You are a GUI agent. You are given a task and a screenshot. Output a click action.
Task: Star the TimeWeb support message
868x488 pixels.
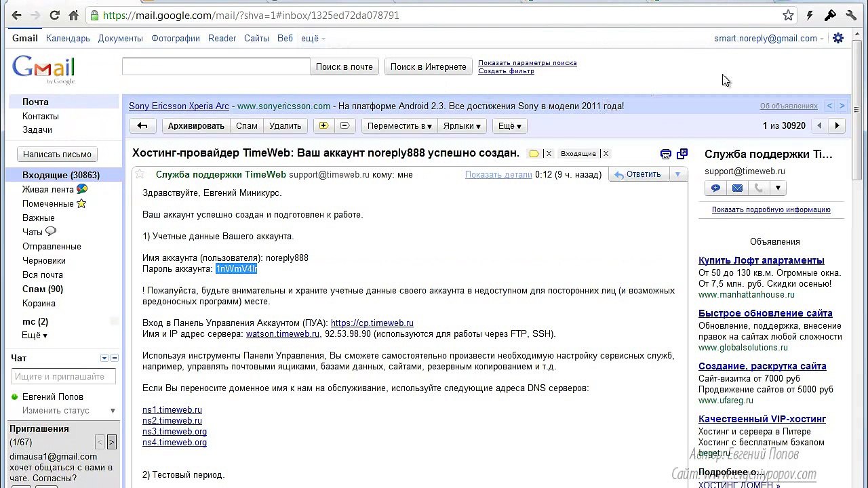click(x=140, y=174)
